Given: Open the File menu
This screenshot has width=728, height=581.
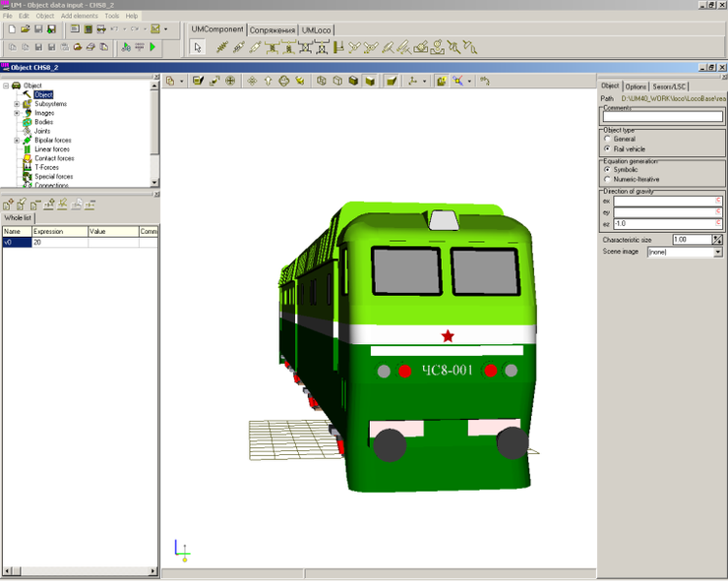Looking at the screenshot, I should point(8,16).
